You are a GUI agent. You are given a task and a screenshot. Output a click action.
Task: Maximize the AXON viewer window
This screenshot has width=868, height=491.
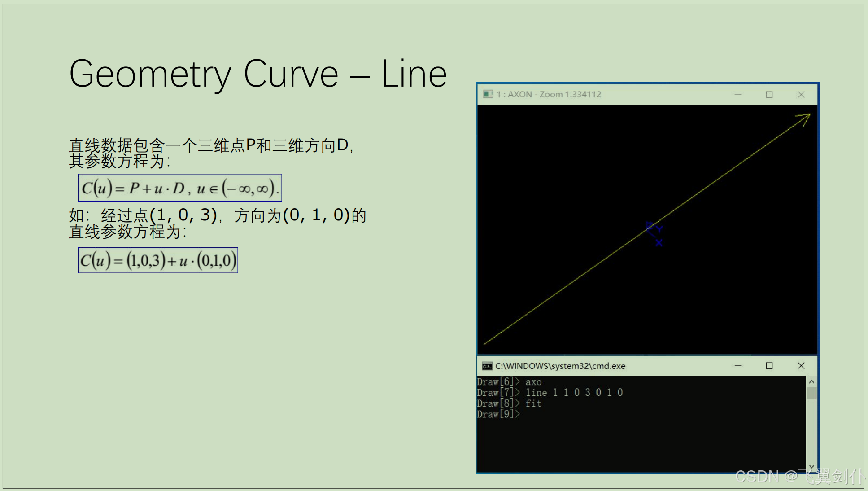pos(769,94)
